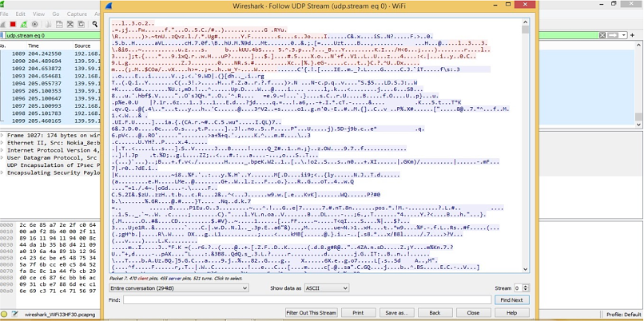
Task: Click Filter Out This Stream button
Action: pyautogui.click(x=312, y=313)
